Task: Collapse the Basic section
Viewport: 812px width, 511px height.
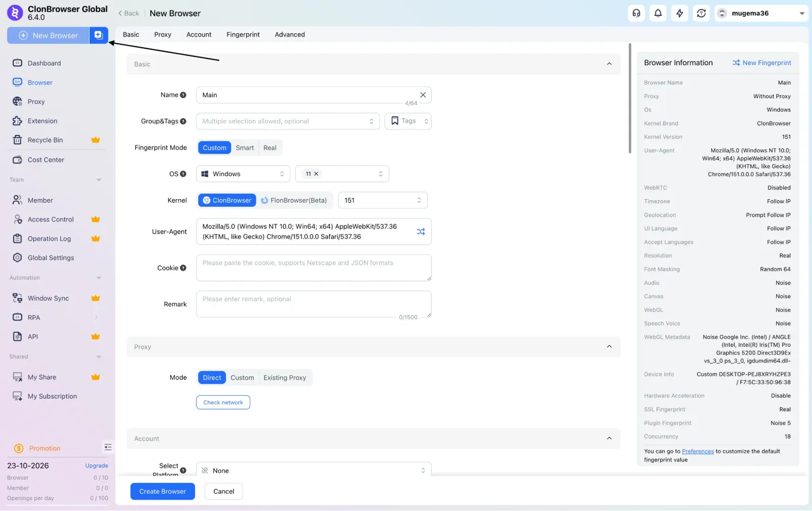Action: point(609,64)
